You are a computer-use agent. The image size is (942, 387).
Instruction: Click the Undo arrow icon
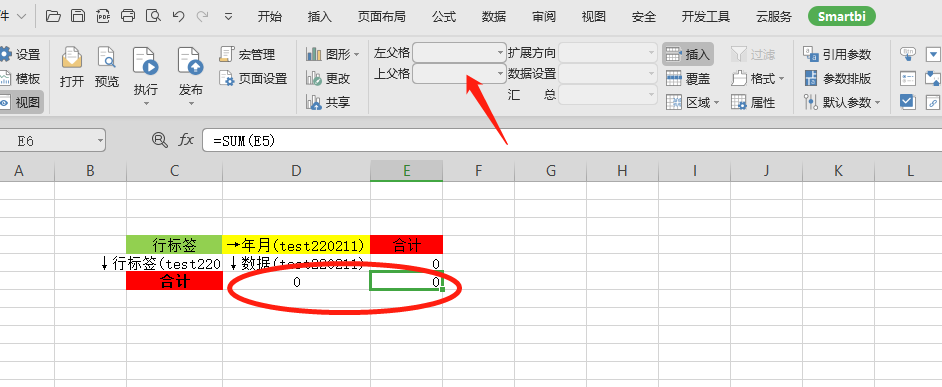178,16
